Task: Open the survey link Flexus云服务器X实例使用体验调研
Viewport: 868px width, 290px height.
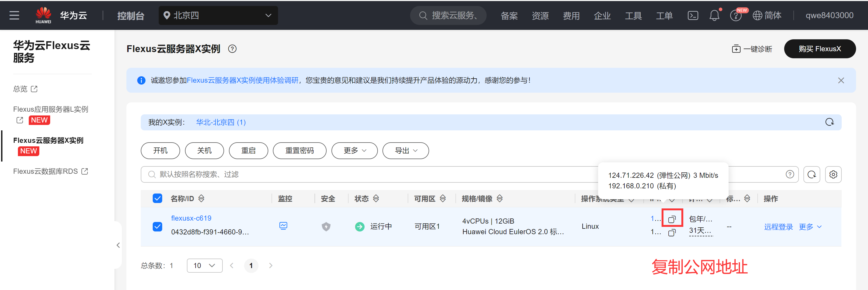Action: coord(242,80)
